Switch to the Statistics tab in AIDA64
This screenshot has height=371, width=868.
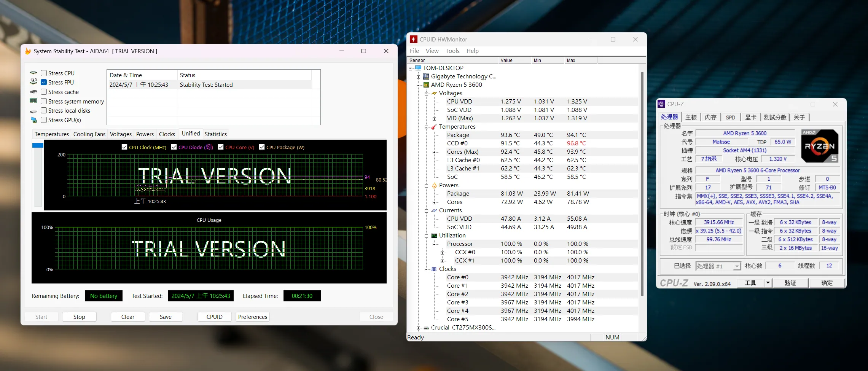215,134
